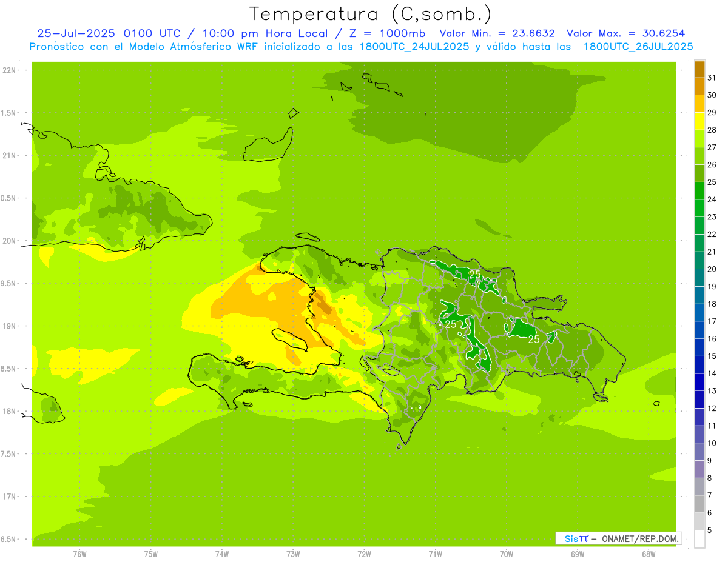Click the legend value "12"

point(712,408)
